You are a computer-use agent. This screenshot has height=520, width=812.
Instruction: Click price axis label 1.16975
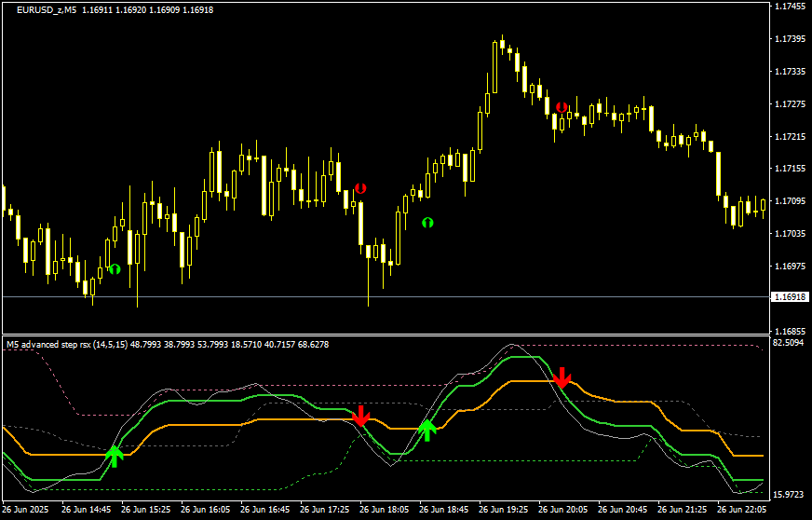point(790,266)
